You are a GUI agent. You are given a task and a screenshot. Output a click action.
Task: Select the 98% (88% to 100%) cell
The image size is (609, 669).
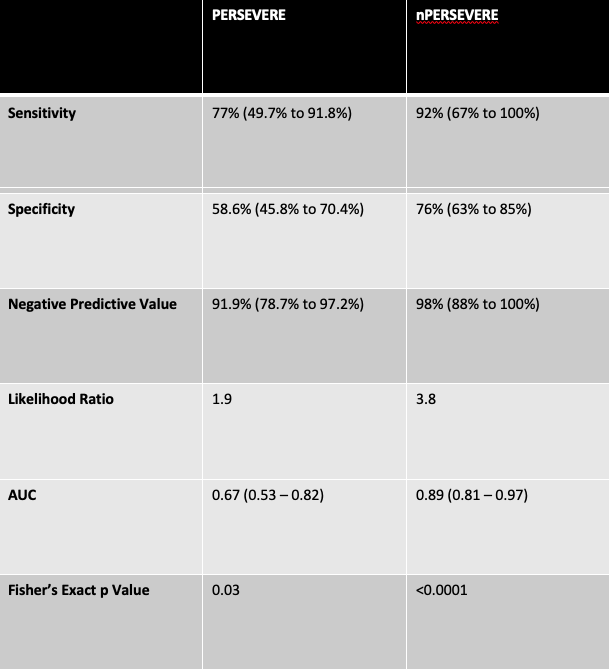[478, 304]
